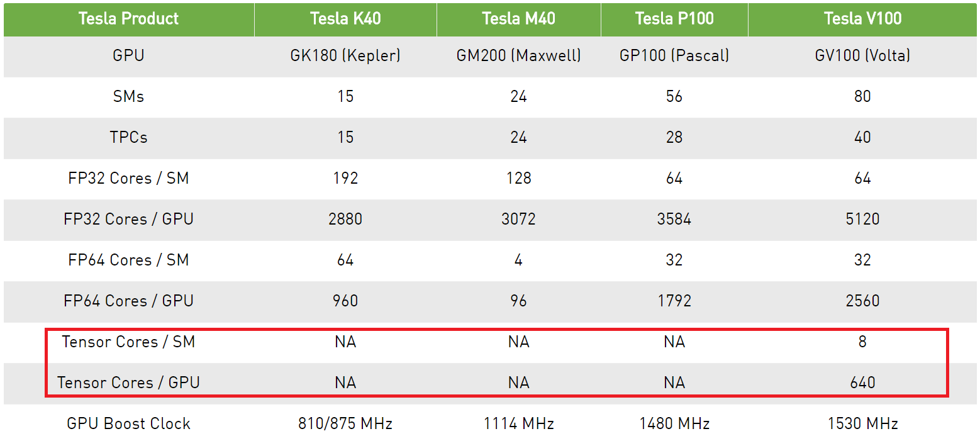Click the GP100 (Pascal) cell

pos(674,56)
